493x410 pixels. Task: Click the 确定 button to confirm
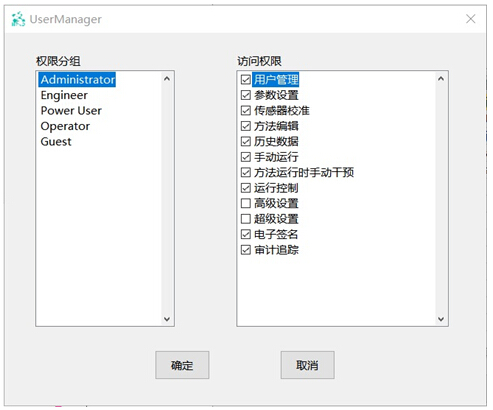pyautogui.click(x=182, y=365)
